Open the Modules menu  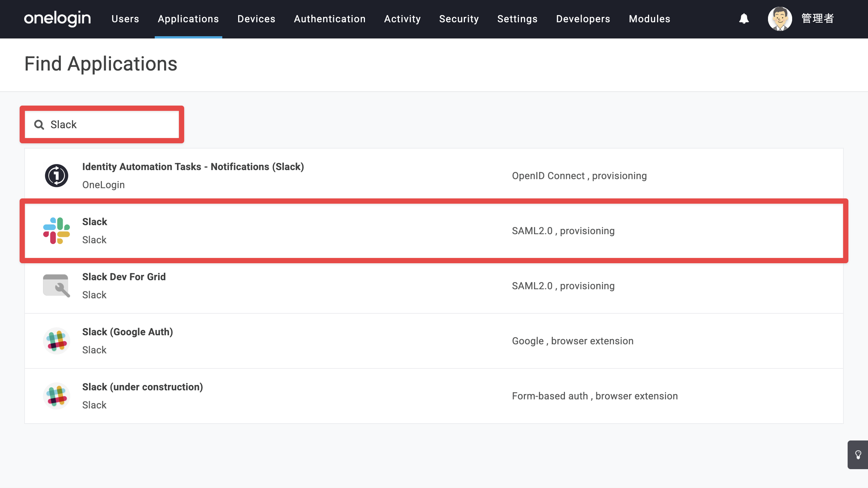[x=649, y=19]
